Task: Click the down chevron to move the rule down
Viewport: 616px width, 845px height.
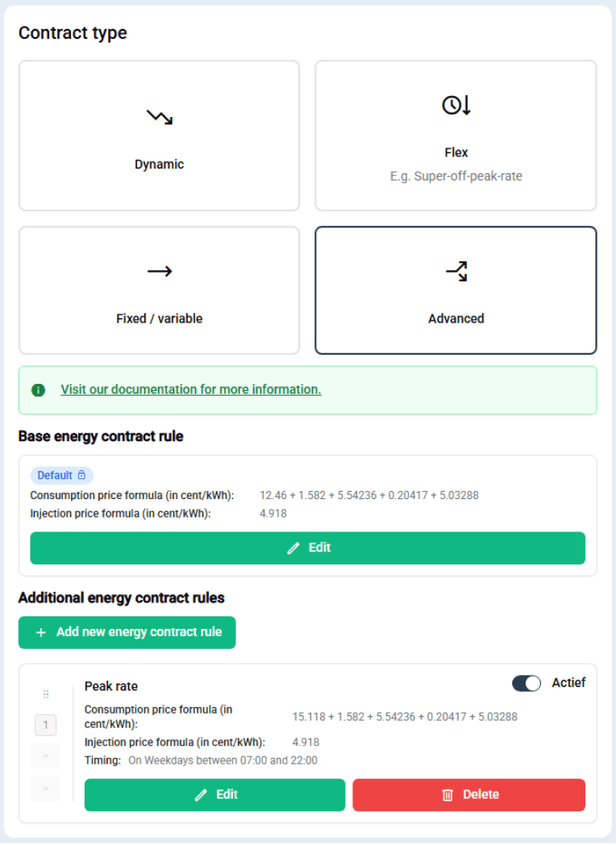Action: (45, 789)
